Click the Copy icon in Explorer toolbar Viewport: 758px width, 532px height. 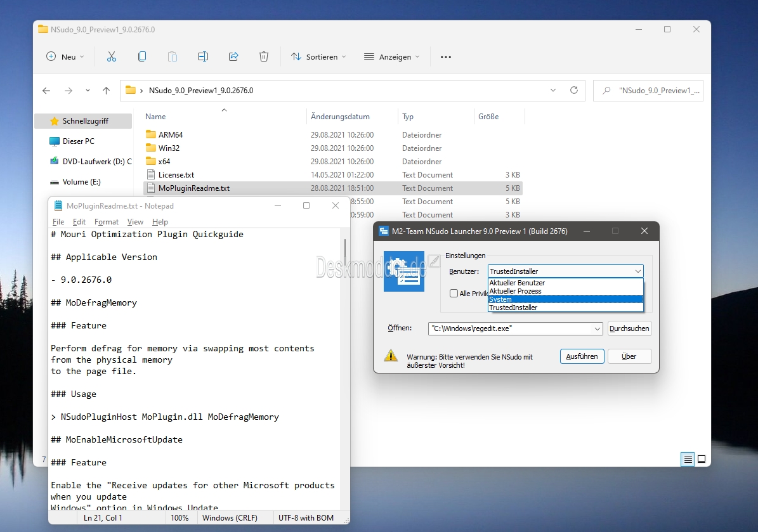pyautogui.click(x=142, y=56)
